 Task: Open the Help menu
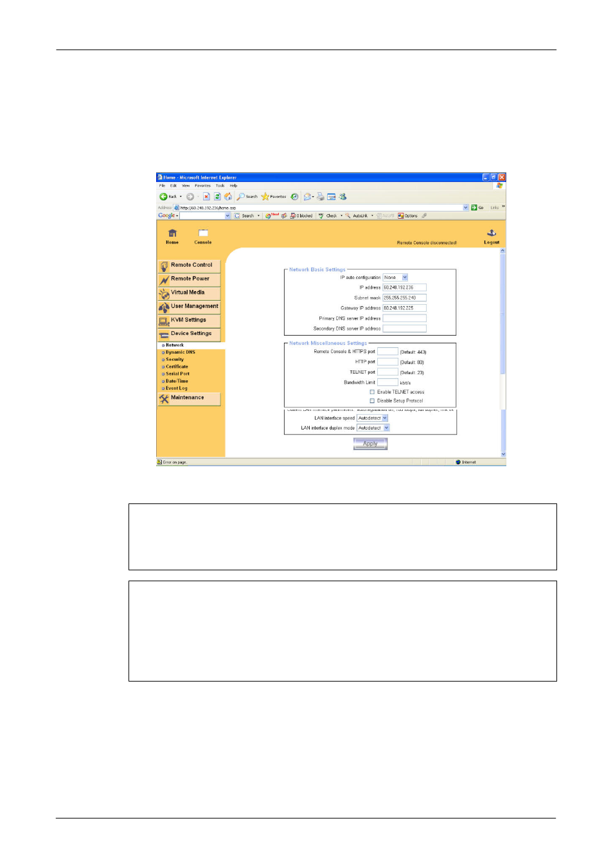click(x=233, y=186)
